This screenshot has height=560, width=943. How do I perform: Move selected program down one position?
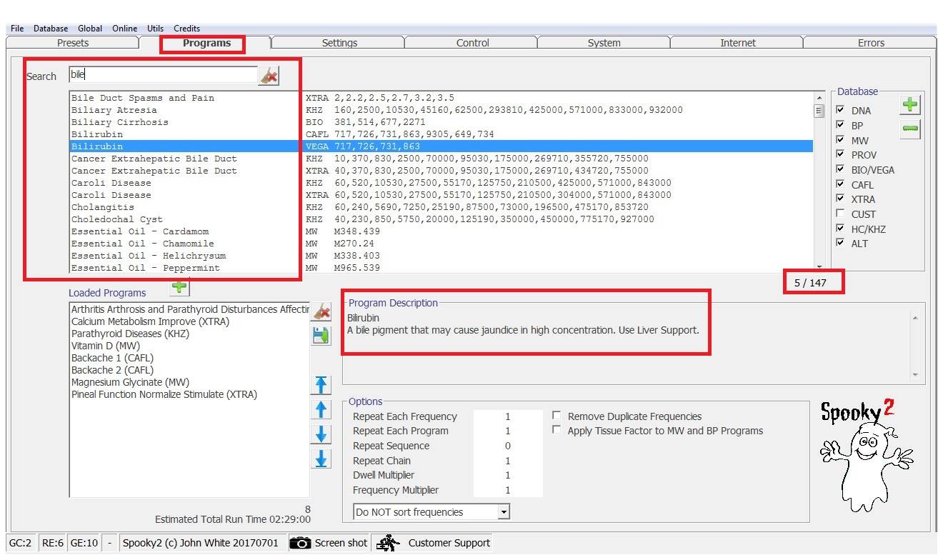(321, 434)
